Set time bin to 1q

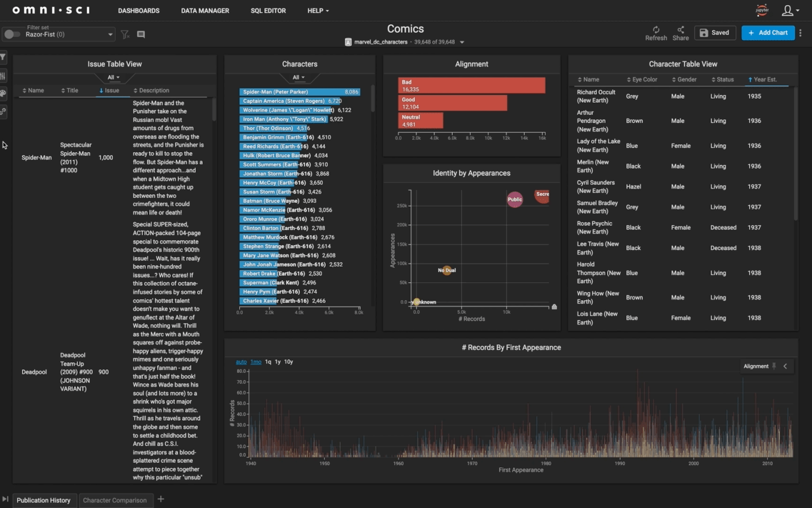coord(268,362)
